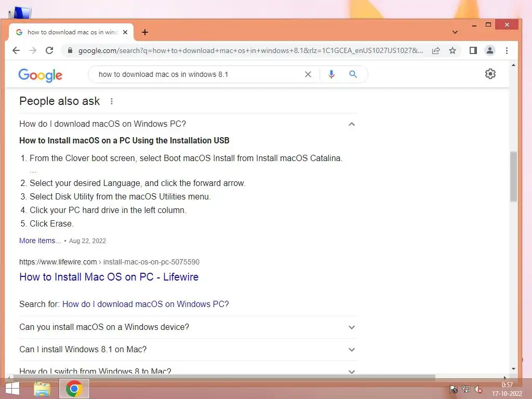This screenshot has height=399, width=532.
Task: Open a new tab with the plus button
Action: 145,32
